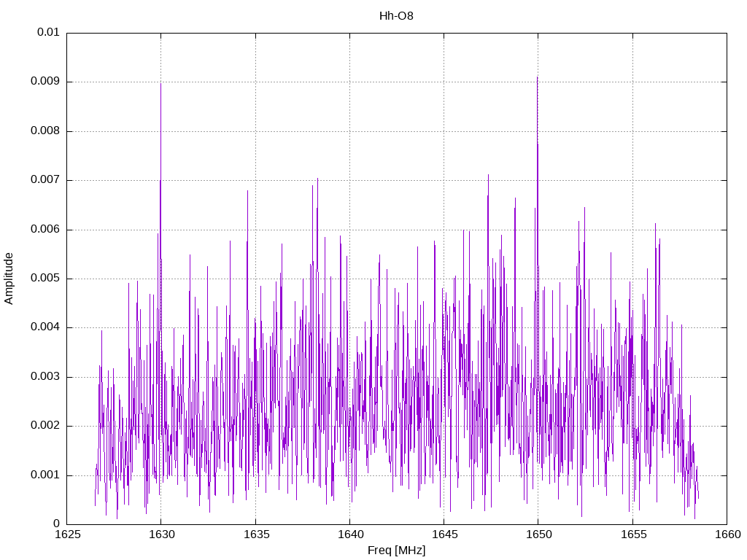Click the tall spectrum peak at 1630 MHz
Image resolution: width=747 pixels, height=560 pixels.
[x=160, y=85]
